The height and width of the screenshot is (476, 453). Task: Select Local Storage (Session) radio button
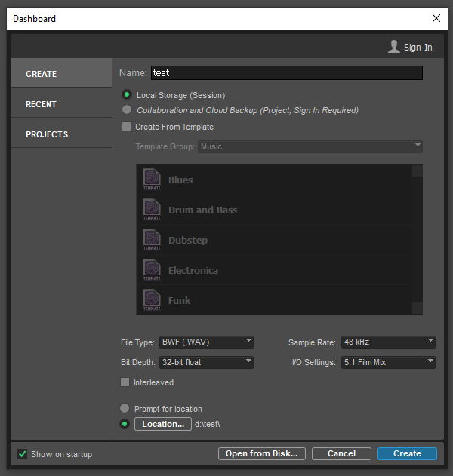click(127, 95)
